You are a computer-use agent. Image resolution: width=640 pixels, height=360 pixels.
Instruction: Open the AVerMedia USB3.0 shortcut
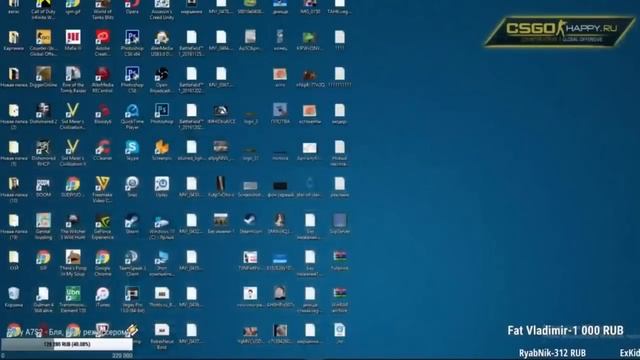pyautogui.click(x=162, y=42)
